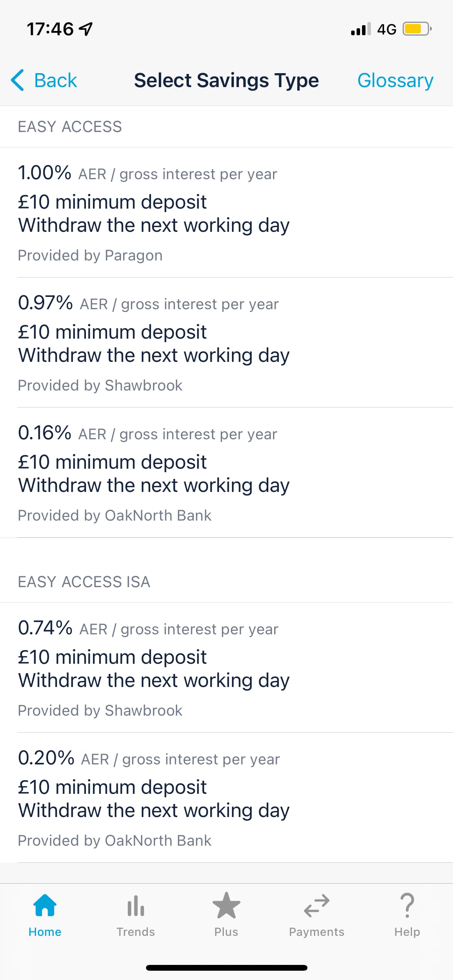This screenshot has height=980, width=453.
Task: Switch to the Trends tab label
Action: 136,932
